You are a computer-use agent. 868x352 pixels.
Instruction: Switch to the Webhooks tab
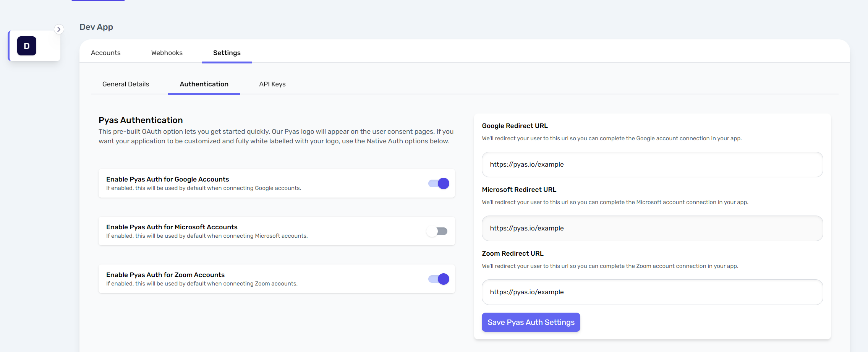click(x=167, y=53)
